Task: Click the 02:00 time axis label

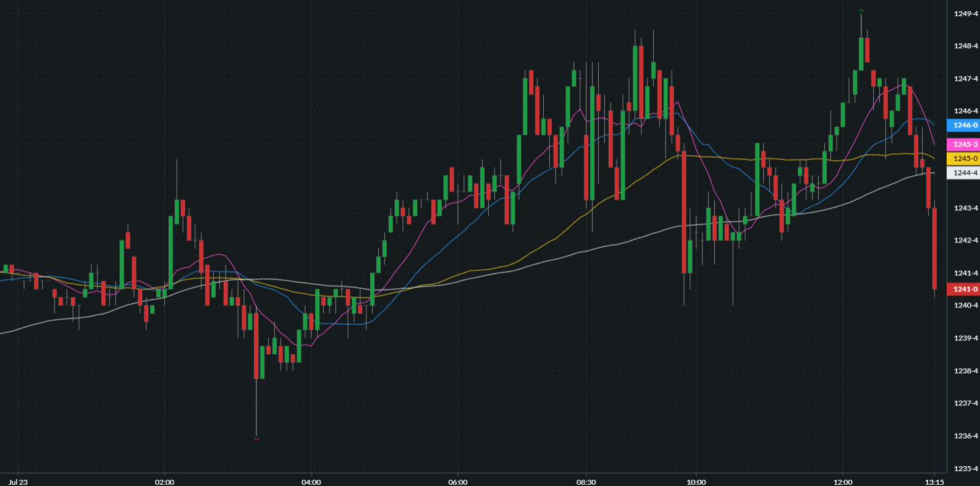Action: coord(164,482)
